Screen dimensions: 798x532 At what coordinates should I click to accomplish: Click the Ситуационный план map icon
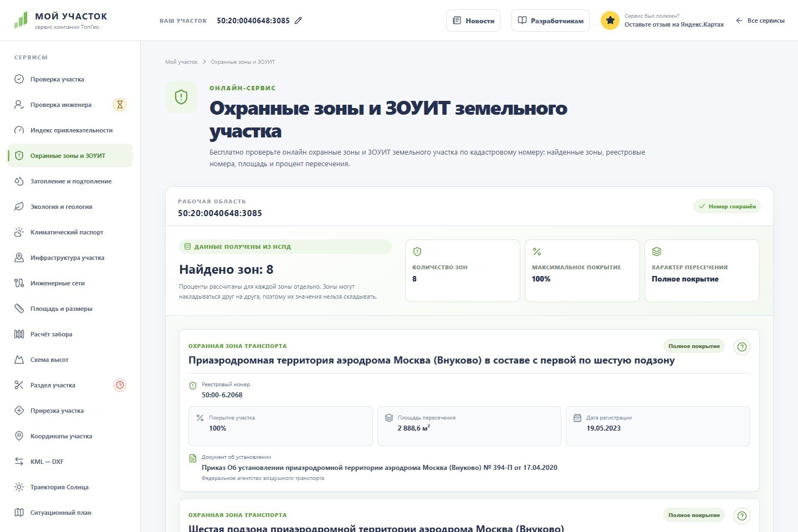19,513
